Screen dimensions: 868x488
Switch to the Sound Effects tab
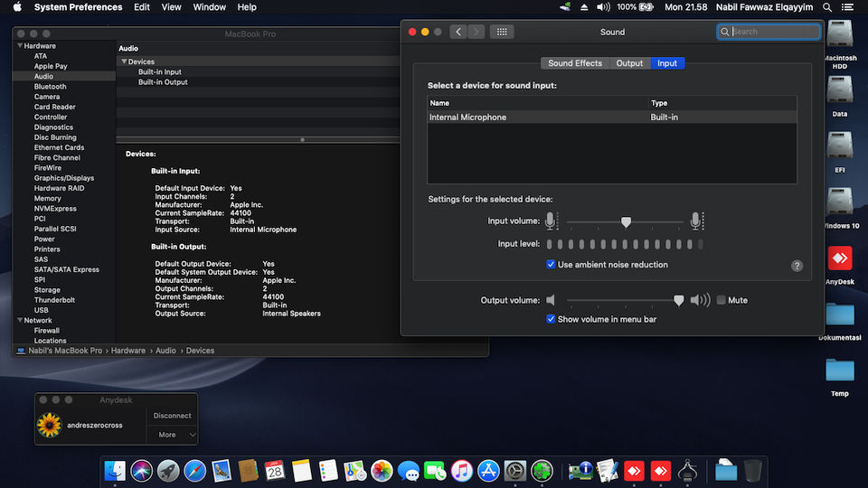tap(574, 63)
